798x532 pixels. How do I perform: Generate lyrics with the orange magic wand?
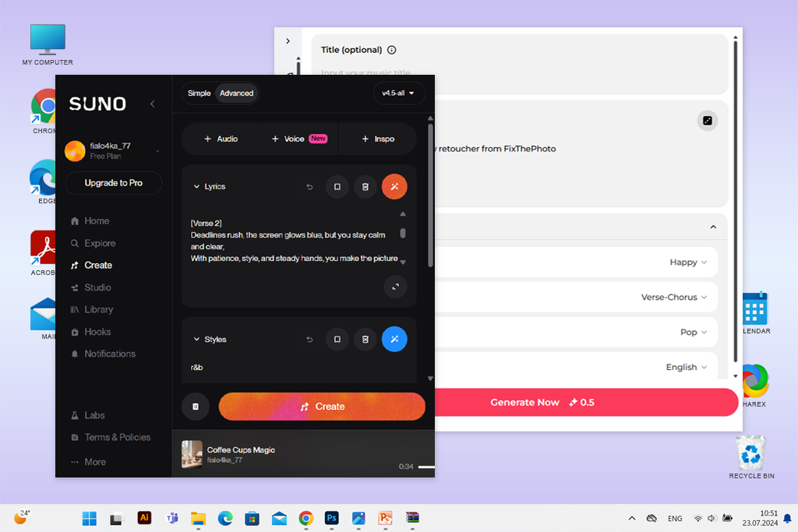[394, 187]
